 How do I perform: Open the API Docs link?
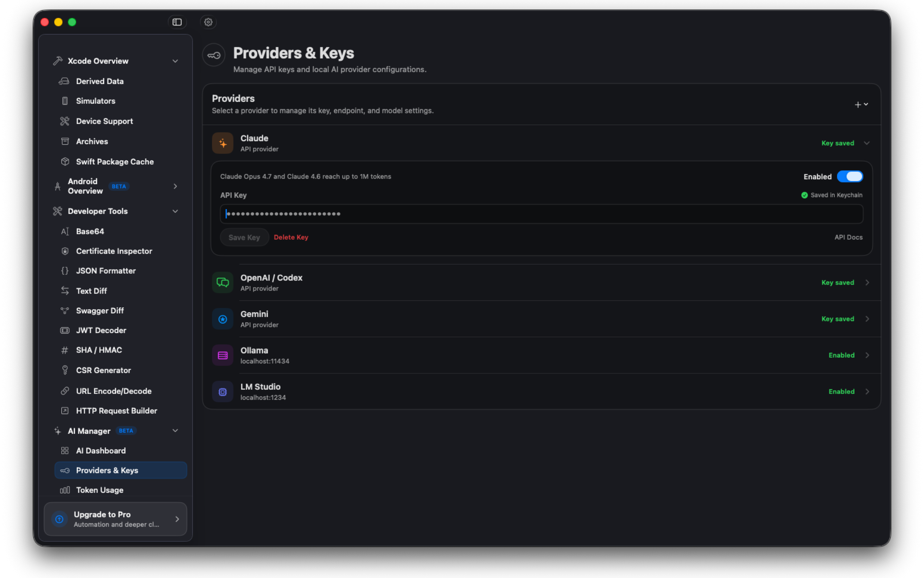848,237
